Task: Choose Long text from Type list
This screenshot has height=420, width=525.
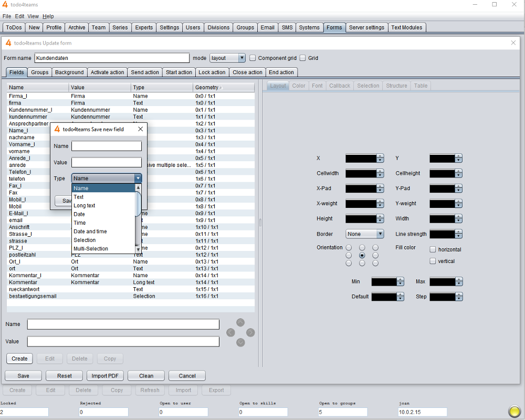Action: tap(85, 206)
